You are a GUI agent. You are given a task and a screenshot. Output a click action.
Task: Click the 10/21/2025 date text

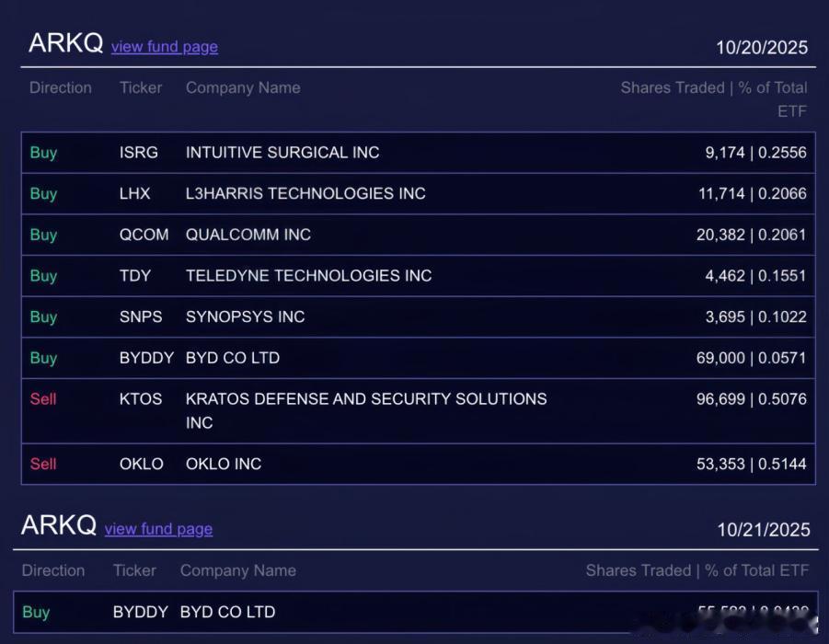764,530
